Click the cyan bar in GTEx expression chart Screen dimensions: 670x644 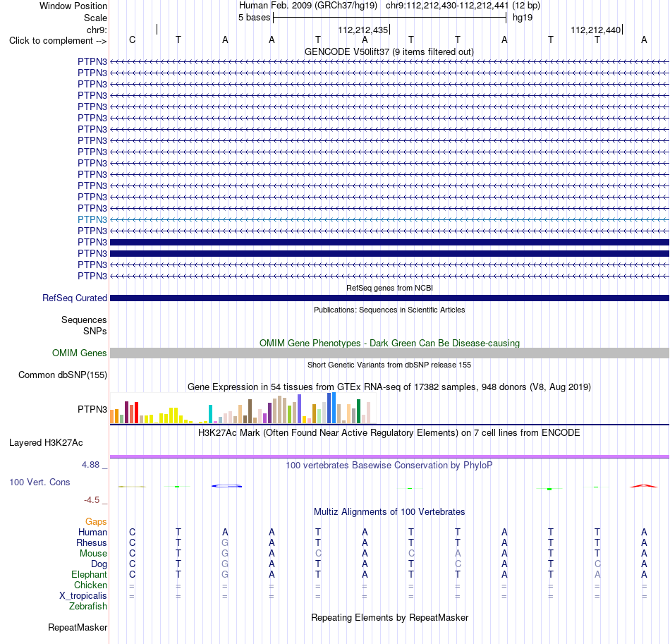click(210, 414)
